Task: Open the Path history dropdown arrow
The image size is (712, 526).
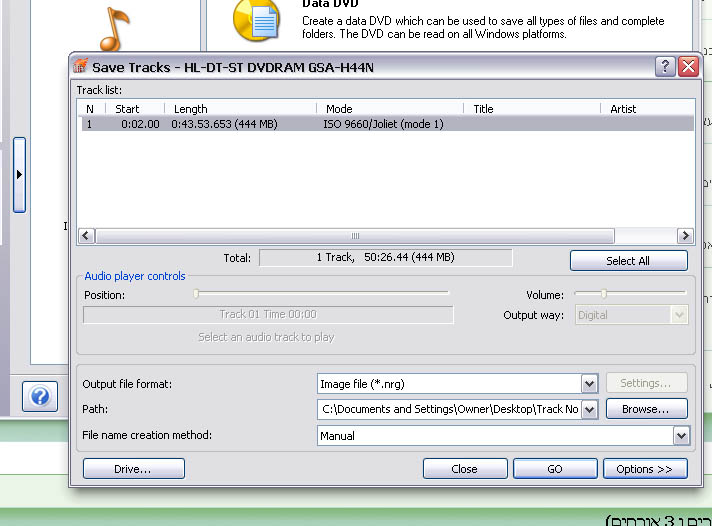Action: coord(589,409)
